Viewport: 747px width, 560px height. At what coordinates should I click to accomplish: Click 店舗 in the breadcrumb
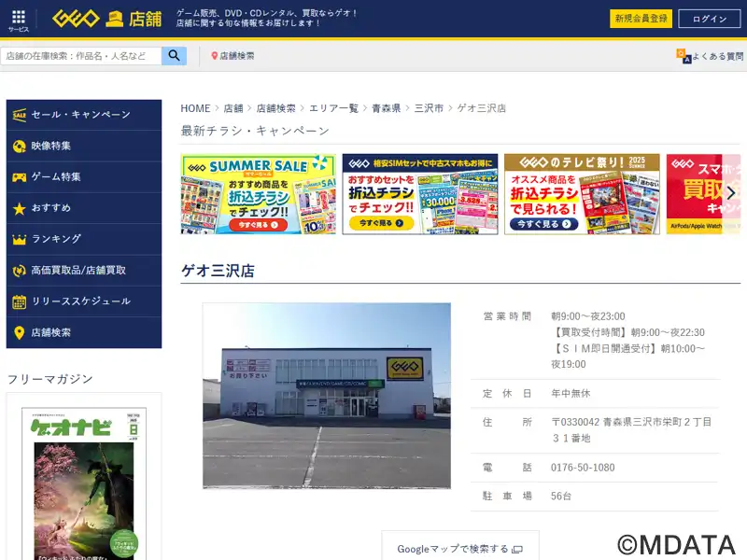[x=233, y=108]
